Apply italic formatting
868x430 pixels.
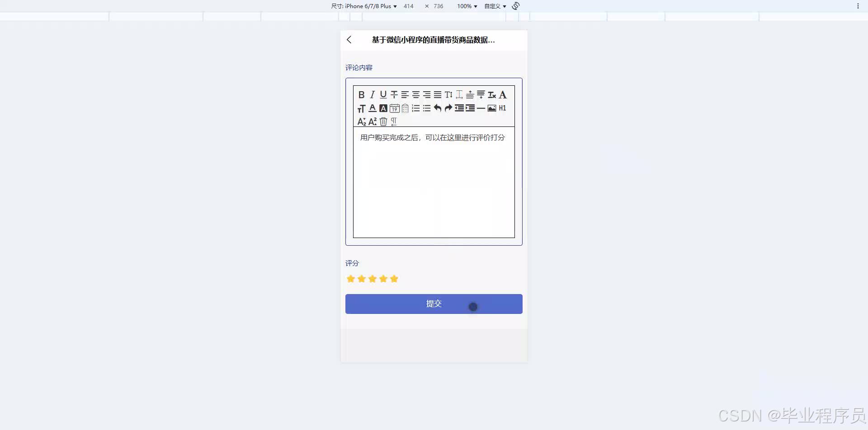[372, 94]
